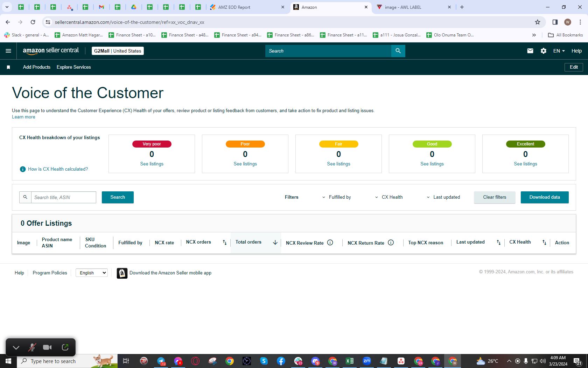Viewport: 588px width, 368px height.
Task: Open the Chrome profile avatar
Action: pyautogui.click(x=568, y=22)
